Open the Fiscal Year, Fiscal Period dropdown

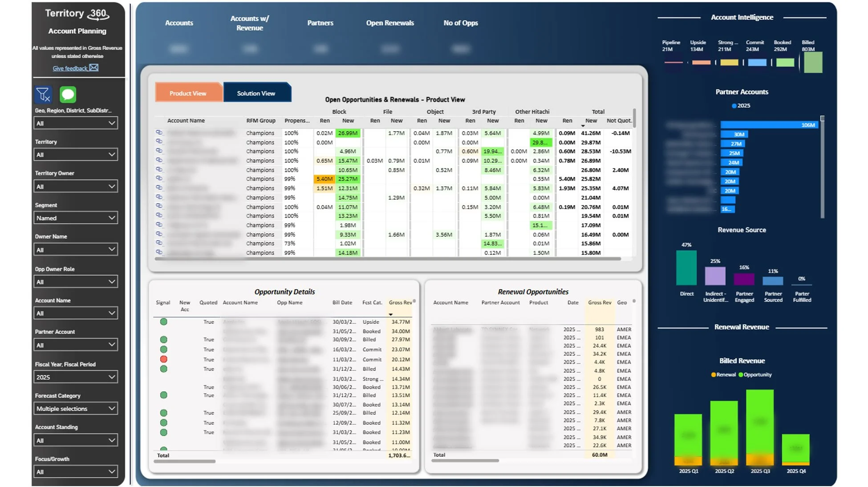[76, 377]
